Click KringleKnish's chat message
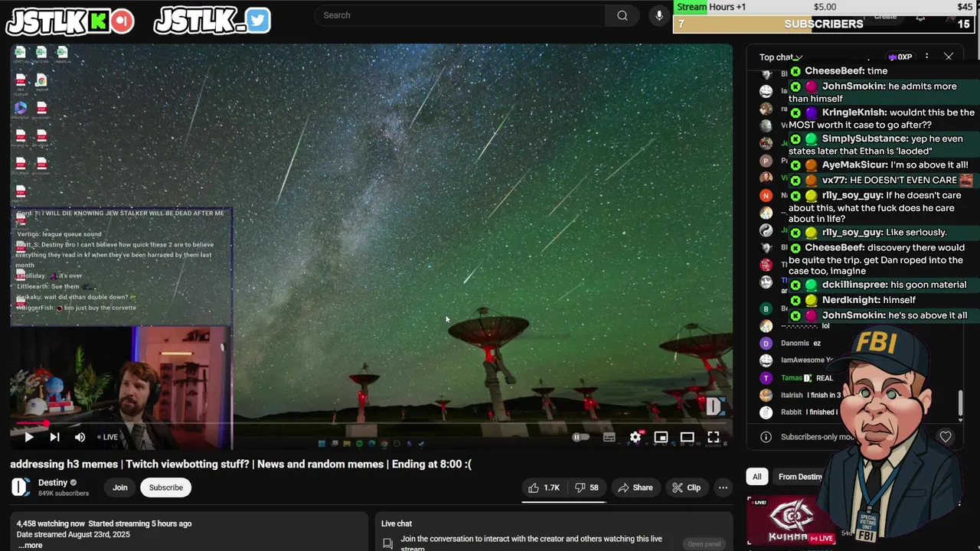Image resolution: width=980 pixels, height=551 pixels. tap(882, 119)
